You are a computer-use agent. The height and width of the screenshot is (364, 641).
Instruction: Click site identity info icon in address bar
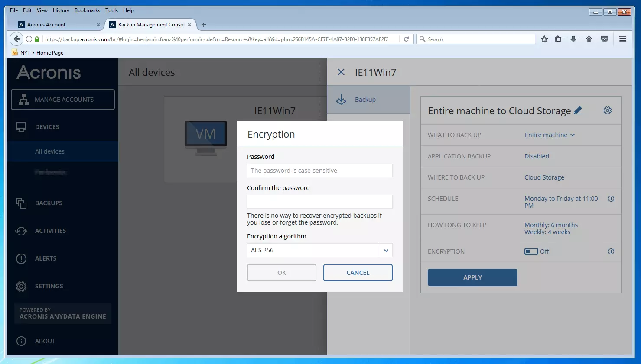(29, 39)
